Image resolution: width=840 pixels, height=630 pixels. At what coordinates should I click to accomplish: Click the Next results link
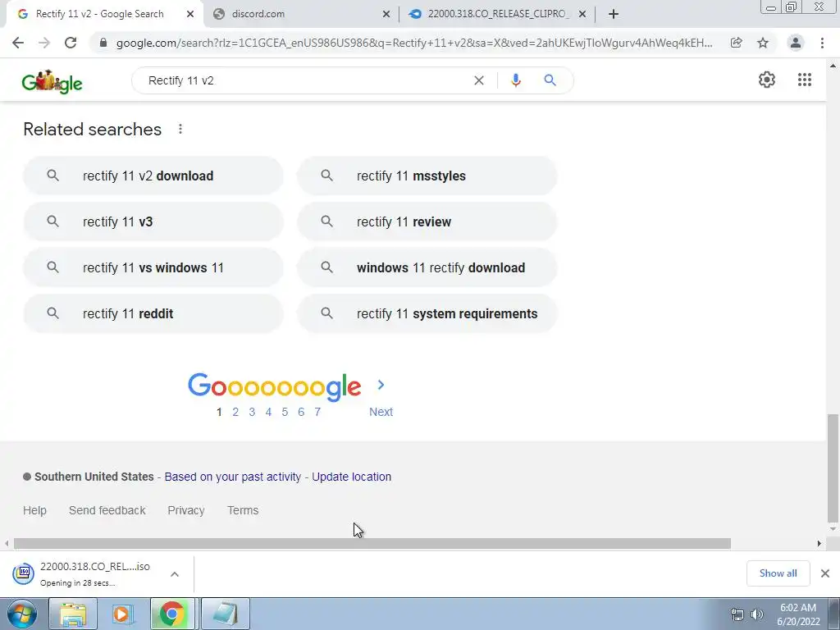pos(381,412)
